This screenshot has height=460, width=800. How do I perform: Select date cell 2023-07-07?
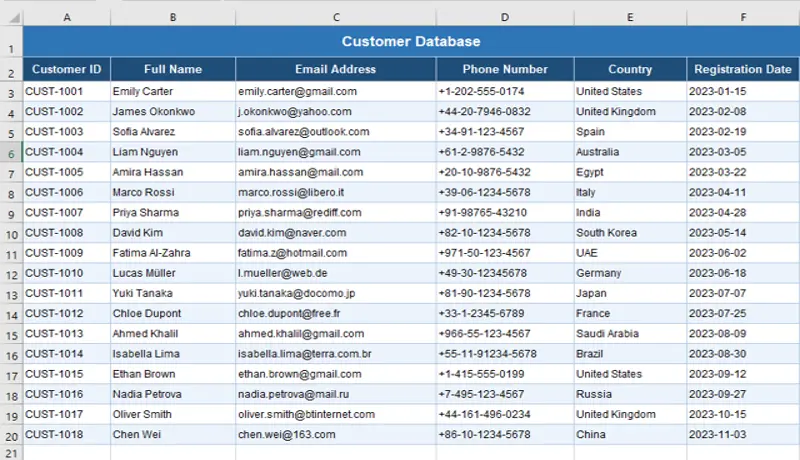743,294
